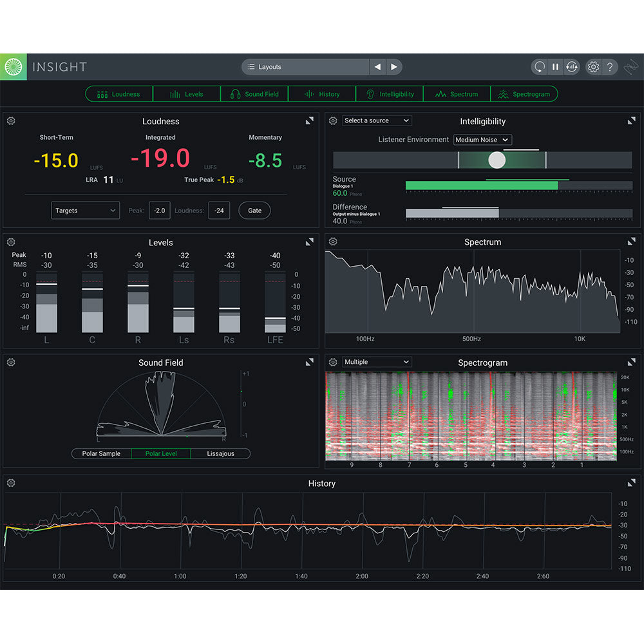The width and height of the screenshot is (644, 644).
Task: Expand the History panel to fullscreen
Action: pos(632,483)
